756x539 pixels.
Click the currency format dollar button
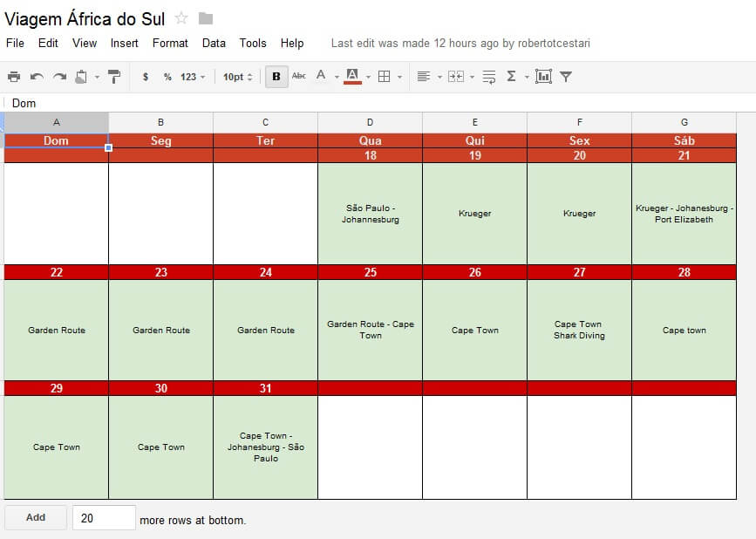point(145,77)
